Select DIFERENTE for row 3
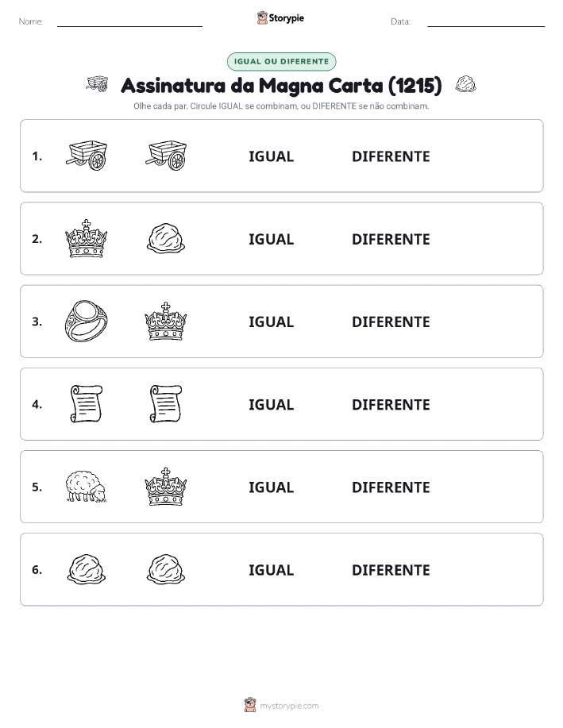The width and height of the screenshot is (563, 728). pyautogui.click(x=391, y=322)
